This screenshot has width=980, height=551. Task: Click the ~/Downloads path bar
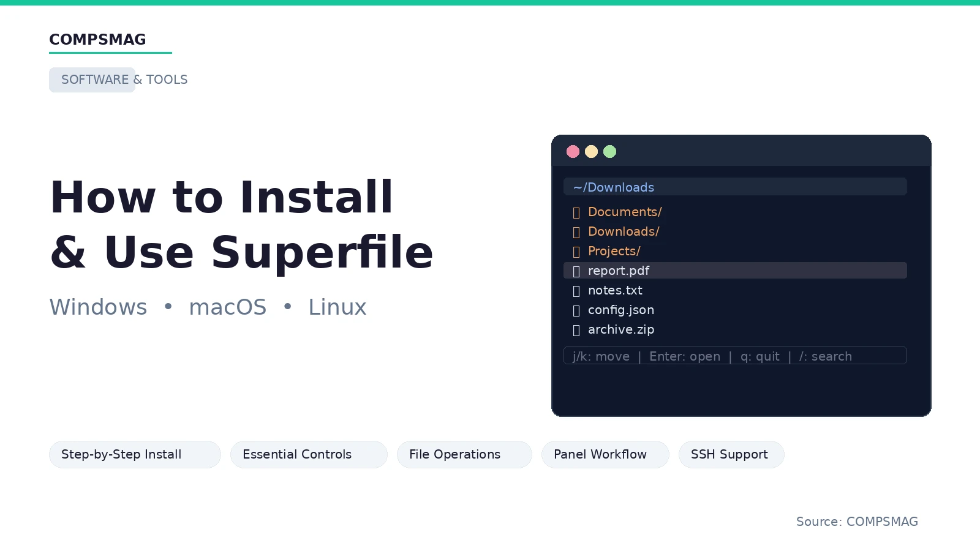click(735, 187)
